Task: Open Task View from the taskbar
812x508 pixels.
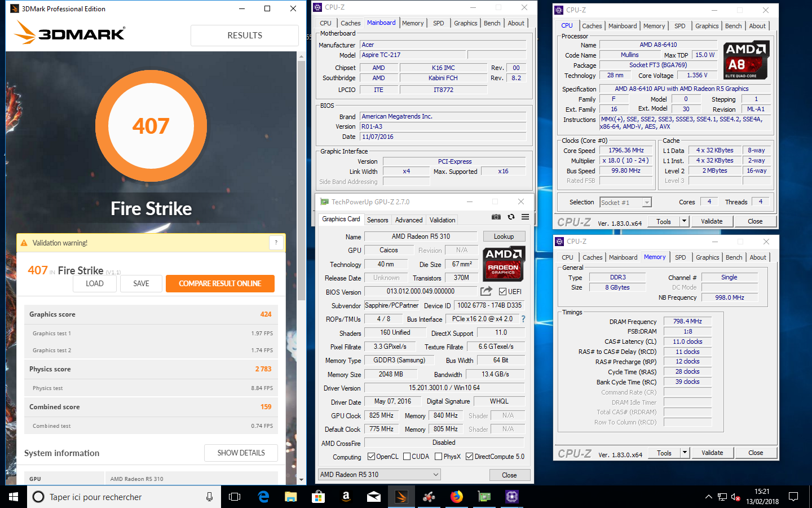Action: [x=235, y=497]
